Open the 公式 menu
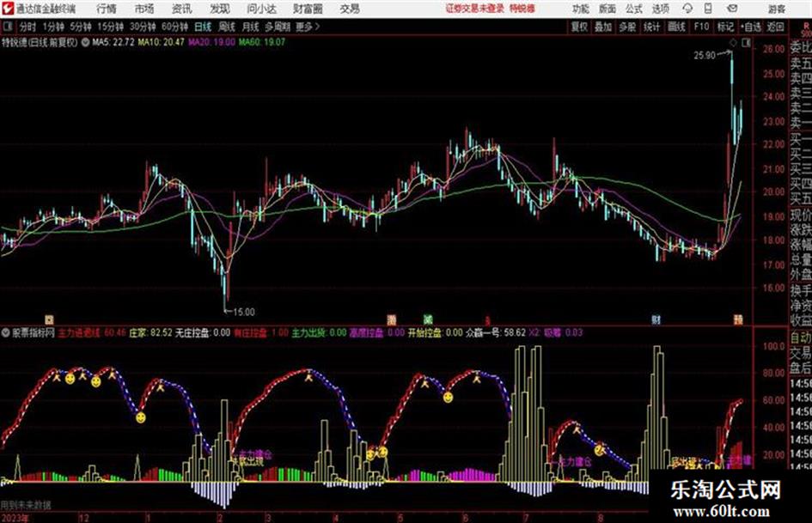Image resolution: width=812 pixels, height=523 pixels. 634,9
